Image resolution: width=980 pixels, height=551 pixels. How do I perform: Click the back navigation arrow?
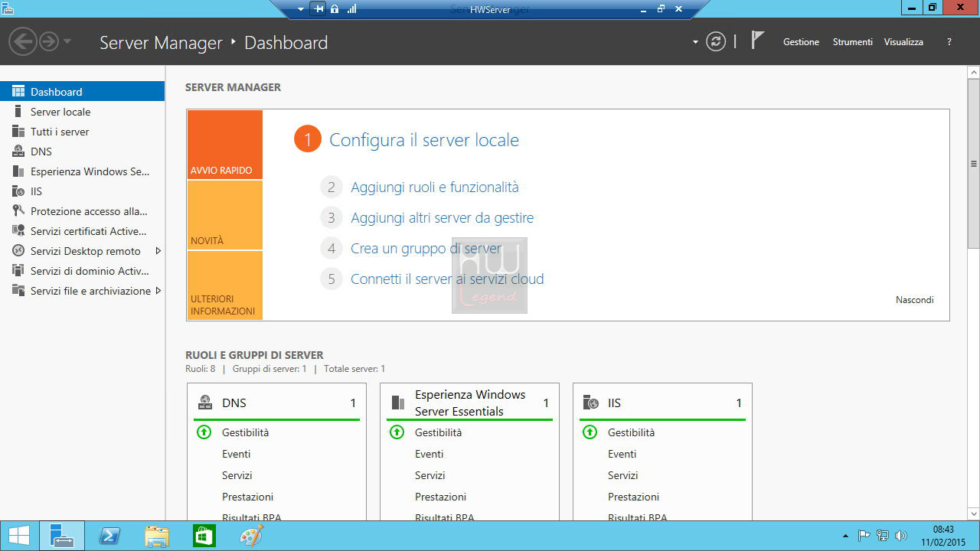tap(23, 41)
